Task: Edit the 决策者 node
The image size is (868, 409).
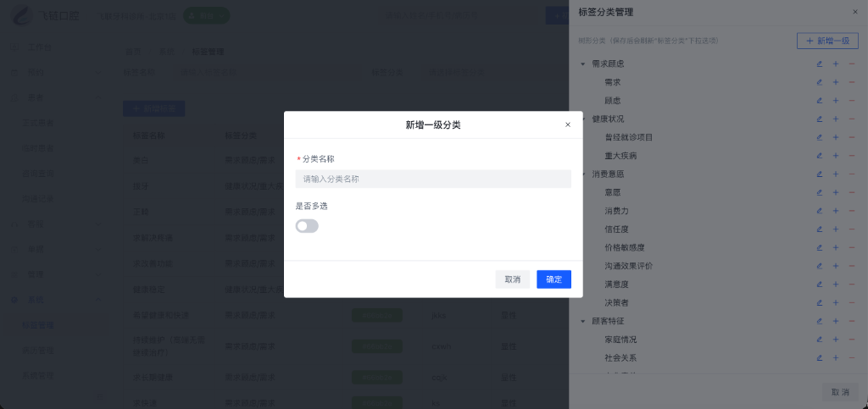Action: coord(820,303)
